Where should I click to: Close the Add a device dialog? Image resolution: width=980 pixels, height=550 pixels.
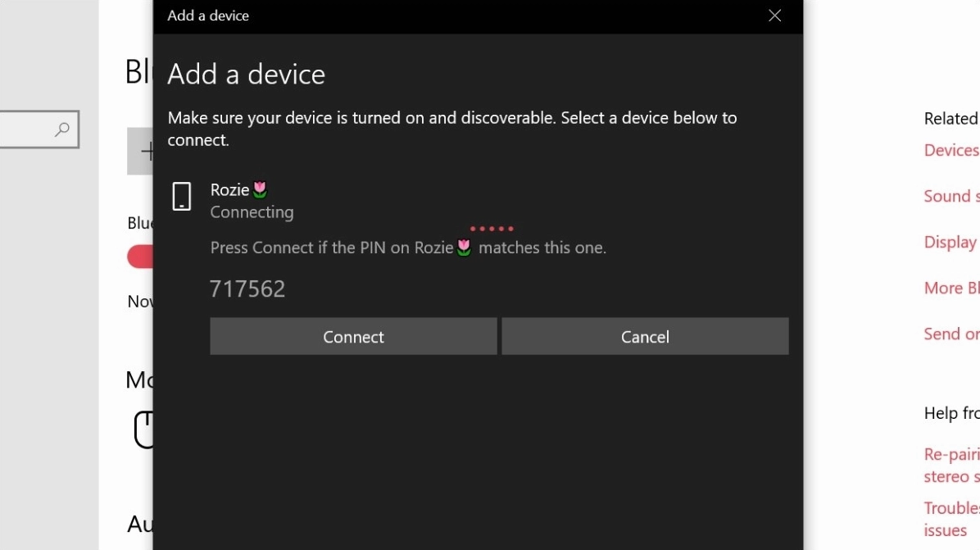coord(774,16)
